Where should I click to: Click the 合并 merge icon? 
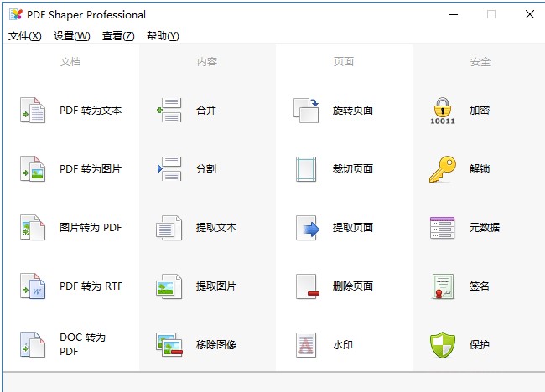pos(169,110)
